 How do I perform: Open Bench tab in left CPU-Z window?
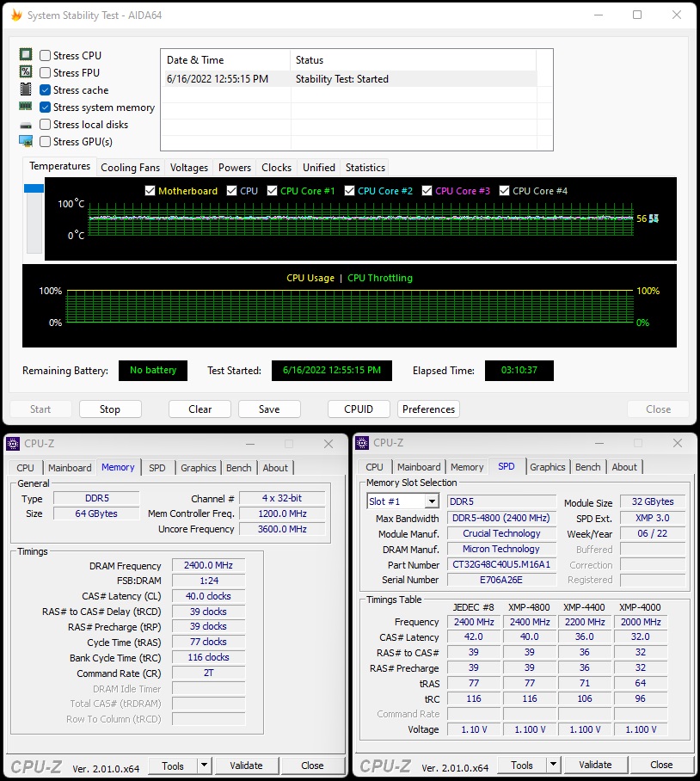coord(239,468)
